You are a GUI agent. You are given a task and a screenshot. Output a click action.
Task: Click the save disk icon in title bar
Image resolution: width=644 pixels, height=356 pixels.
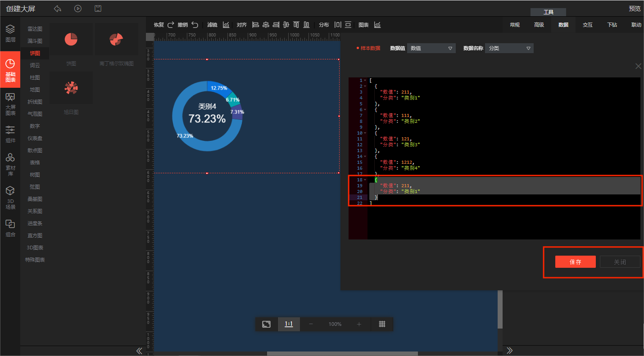(98, 9)
